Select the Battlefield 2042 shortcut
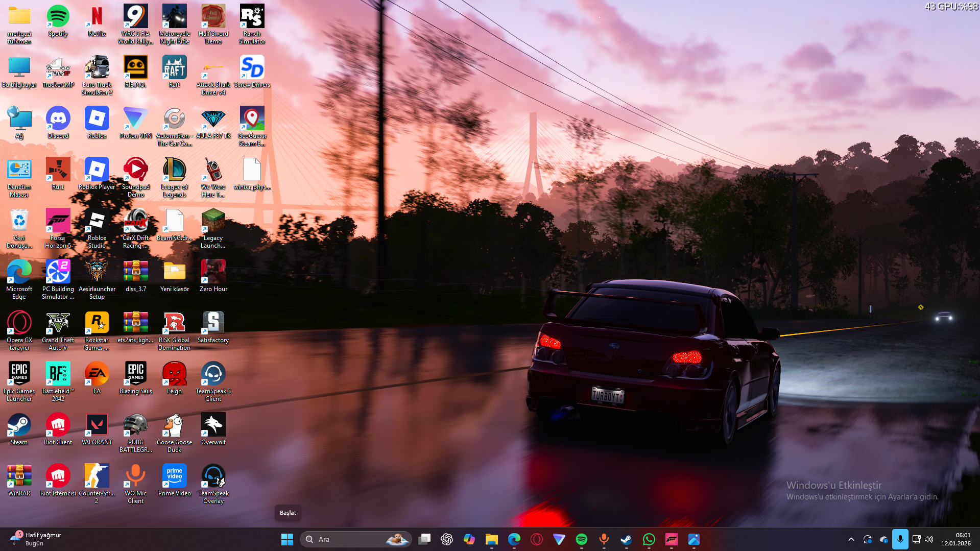980x551 pixels. [58, 382]
